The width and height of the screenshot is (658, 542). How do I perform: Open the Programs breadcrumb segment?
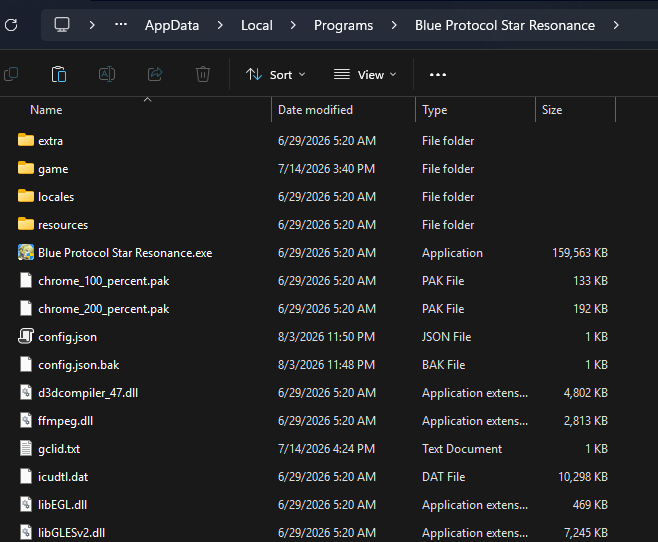pos(343,26)
